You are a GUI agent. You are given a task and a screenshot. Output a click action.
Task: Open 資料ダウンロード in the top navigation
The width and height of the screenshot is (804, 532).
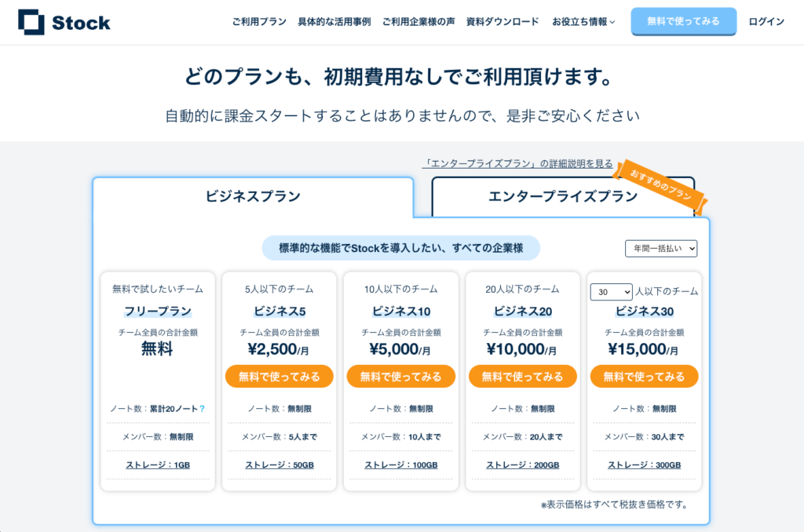502,21
